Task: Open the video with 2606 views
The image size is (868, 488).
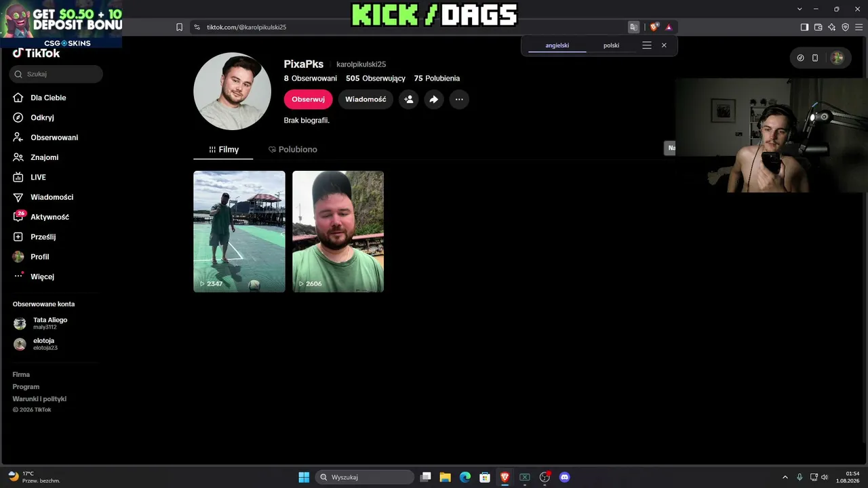Action: click(x=338, y=231)
